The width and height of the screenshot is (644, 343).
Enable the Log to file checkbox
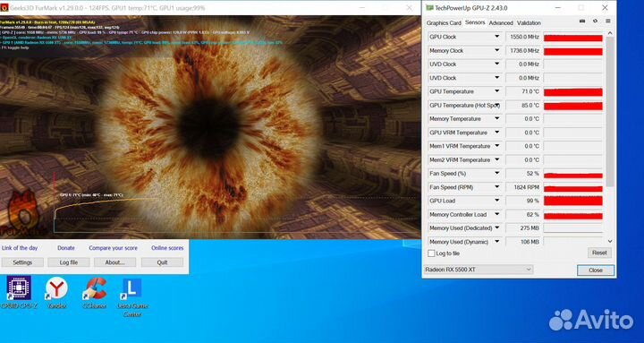(x=431, y=253)
